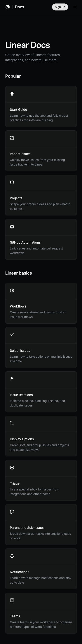82x644 pixels.
Task: Click 'Get an overview of Linear's features' subtitle
Action: (33, 58)
